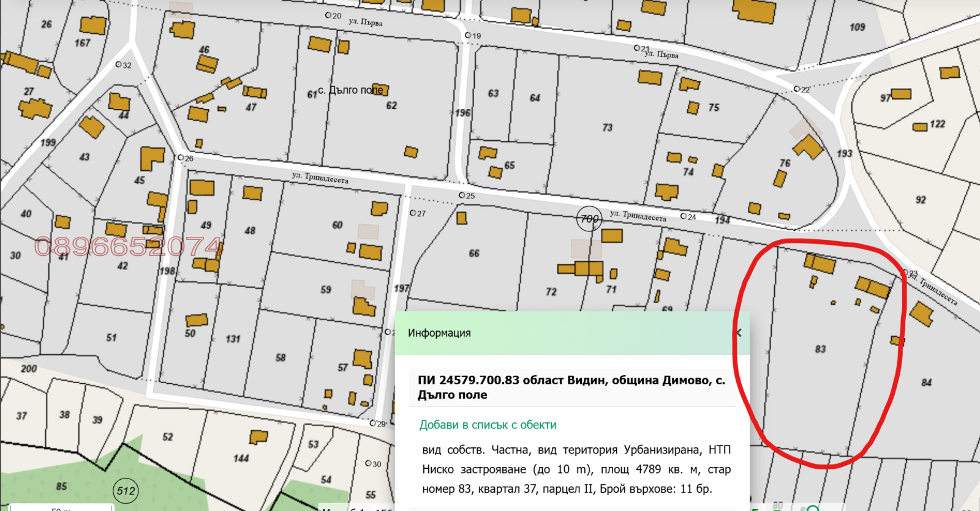This screenshot has width=980, height=511.
Task: Select parcel label 62
Action: 391,105
